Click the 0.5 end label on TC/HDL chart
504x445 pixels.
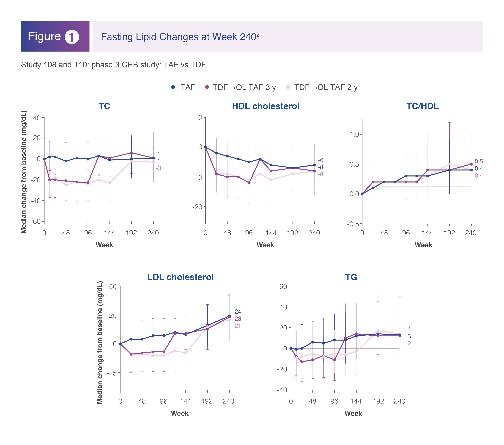pos(479,161)
